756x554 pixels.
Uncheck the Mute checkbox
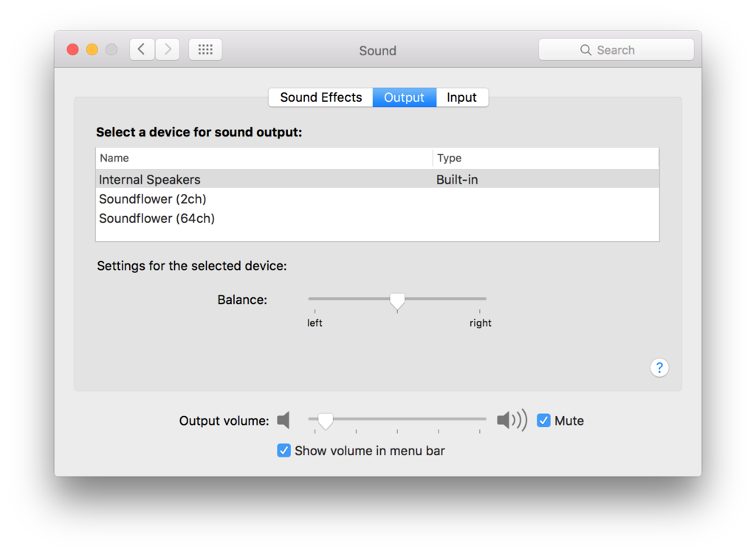click(543, 420)
